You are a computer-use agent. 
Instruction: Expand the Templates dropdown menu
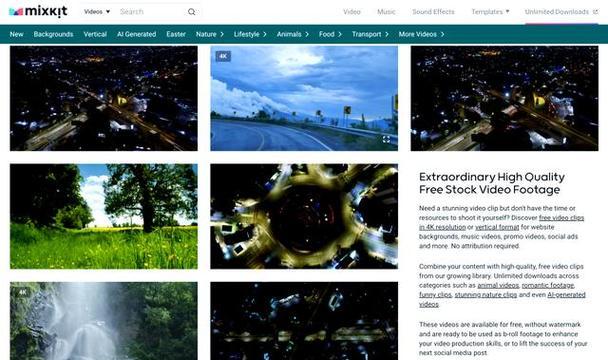[490, 12]
